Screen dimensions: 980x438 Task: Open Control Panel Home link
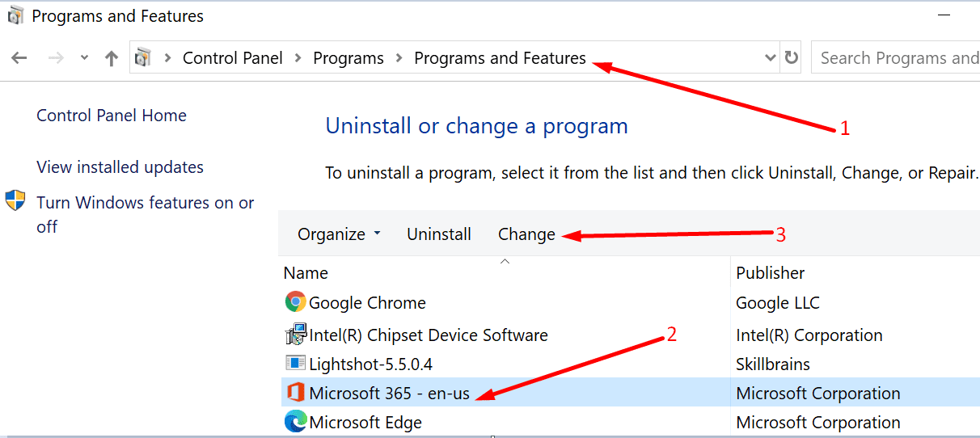coord(112,116)
